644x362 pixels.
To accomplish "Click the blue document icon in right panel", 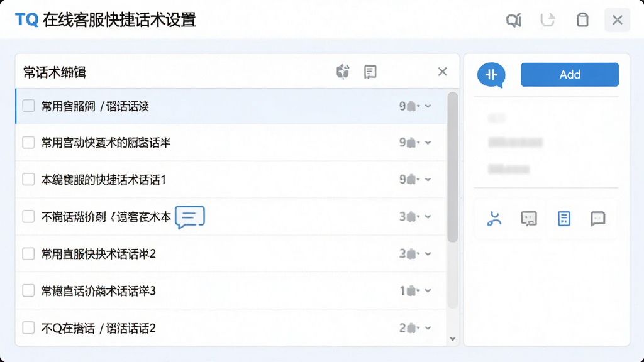I will (x=564, y=219).
